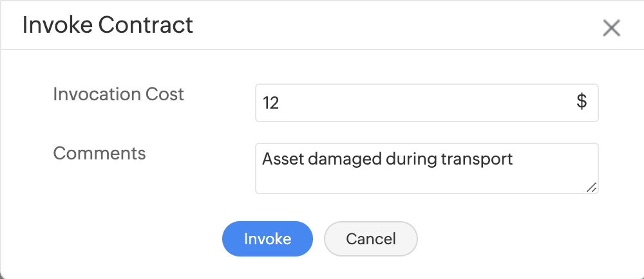This screenshot has width=644, height=279.
Task: Grab the Comments box resize handle
Action: [x=592, y=187]
